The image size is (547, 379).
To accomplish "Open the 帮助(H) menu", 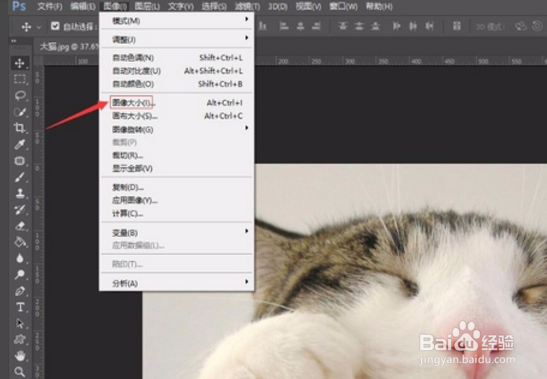I will [379, 7].
